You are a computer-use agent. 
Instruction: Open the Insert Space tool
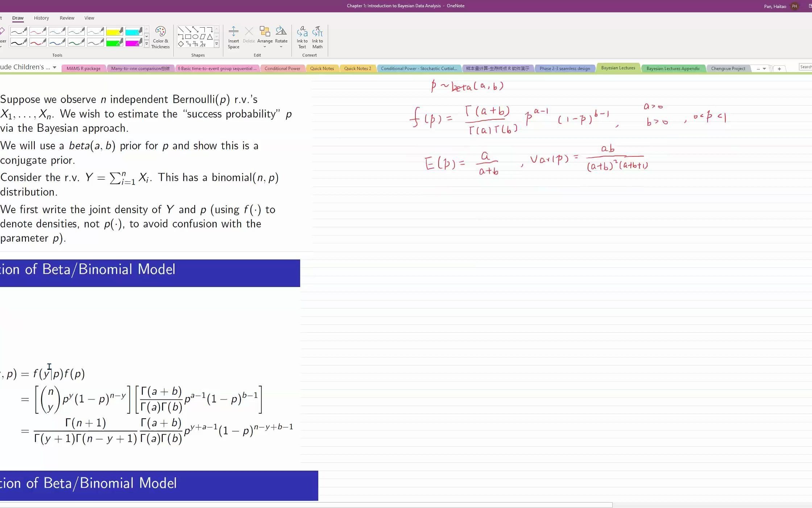click(234, 36)
